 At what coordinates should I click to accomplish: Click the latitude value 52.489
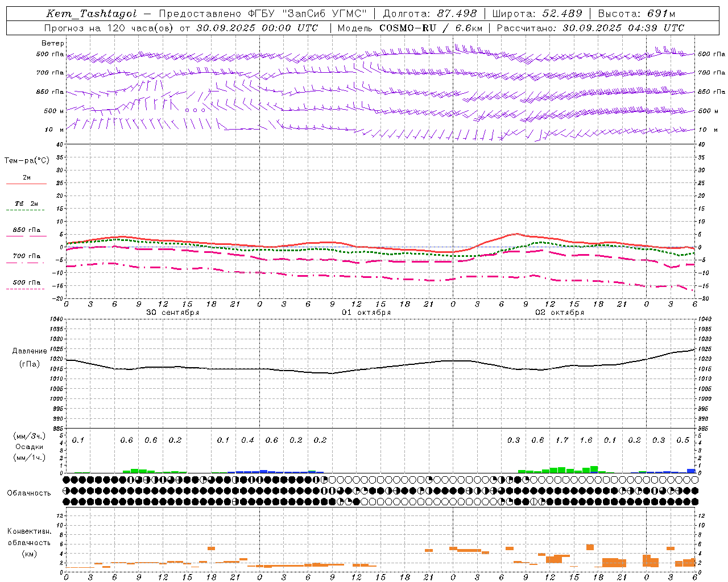pos(562,14)
